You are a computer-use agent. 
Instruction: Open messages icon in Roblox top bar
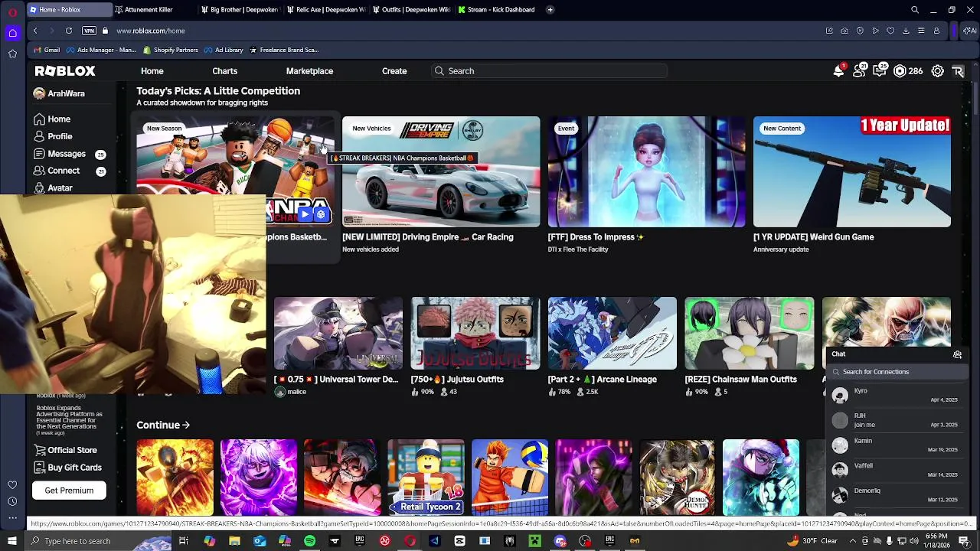(x=880, y=71)
